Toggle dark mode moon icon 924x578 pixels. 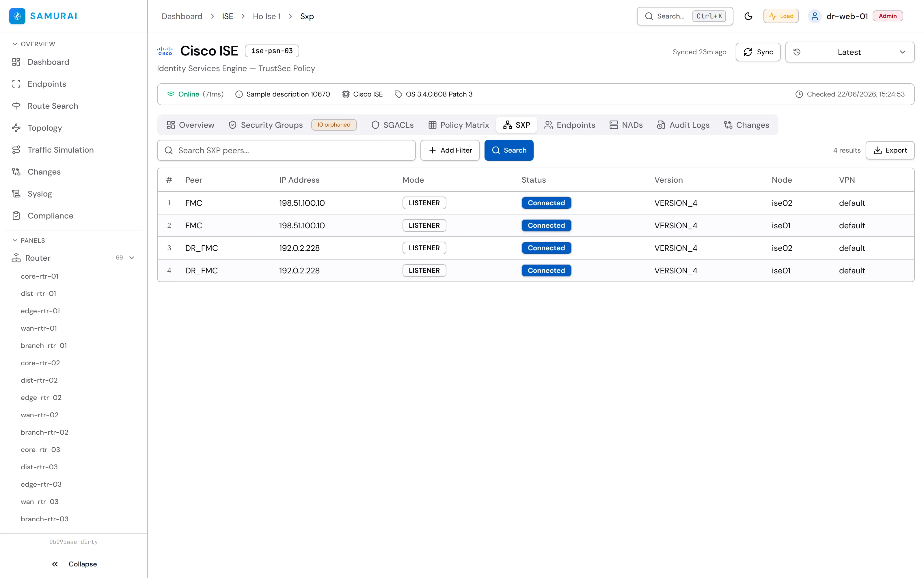pyautogui.click(x=748, y=16)
